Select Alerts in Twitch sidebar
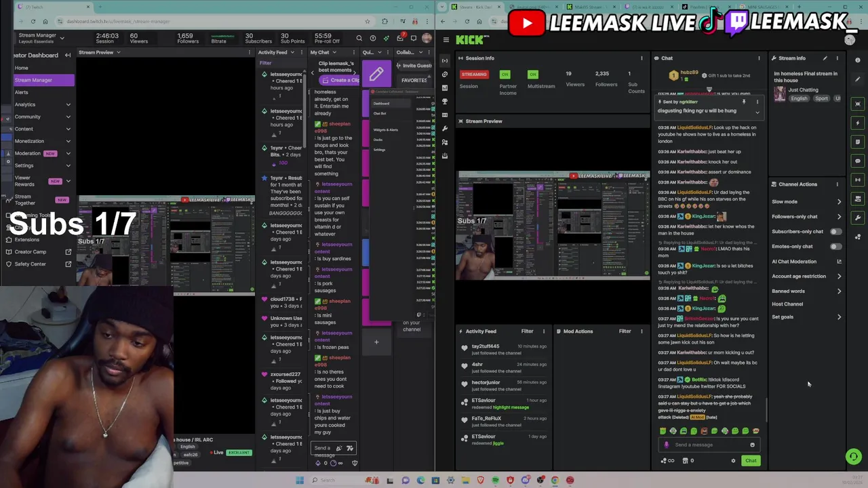The image size is (868, 488). click(22, 92)
